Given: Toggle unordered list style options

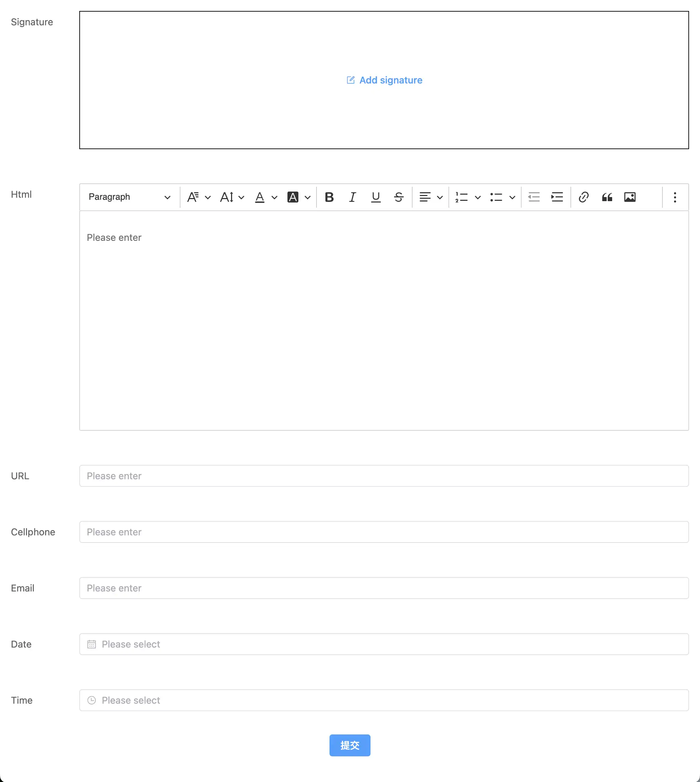Looking at the screenshot, I should tap(511, 197).
